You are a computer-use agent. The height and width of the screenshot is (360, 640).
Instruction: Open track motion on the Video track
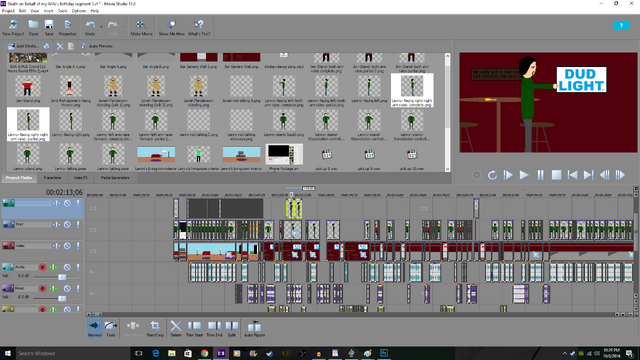57,246
